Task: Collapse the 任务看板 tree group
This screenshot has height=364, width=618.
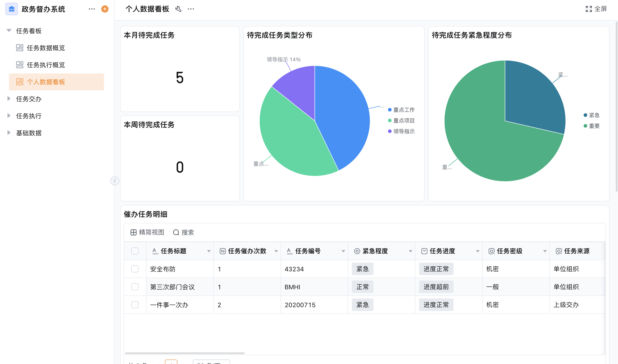Action: click(x=9, y=31)
